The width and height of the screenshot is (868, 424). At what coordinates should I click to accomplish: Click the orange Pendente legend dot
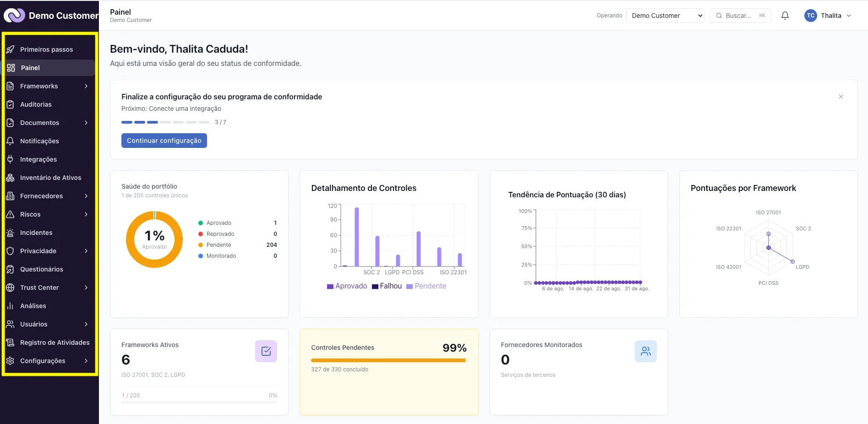(x=200, y=245)
